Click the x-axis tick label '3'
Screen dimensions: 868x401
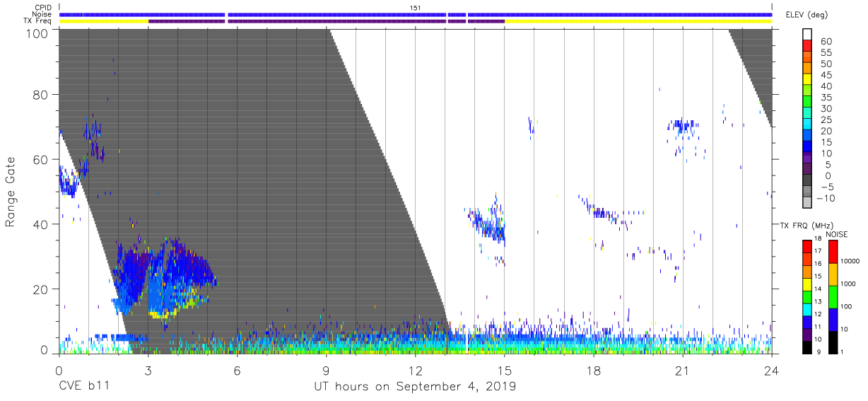[148, 371]
